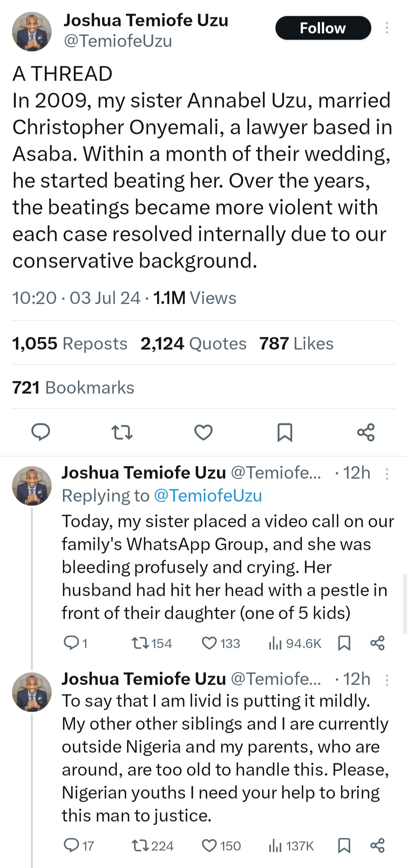View the 1,055 Reposts list
The image size is (407, 868).
coord(70,344)
